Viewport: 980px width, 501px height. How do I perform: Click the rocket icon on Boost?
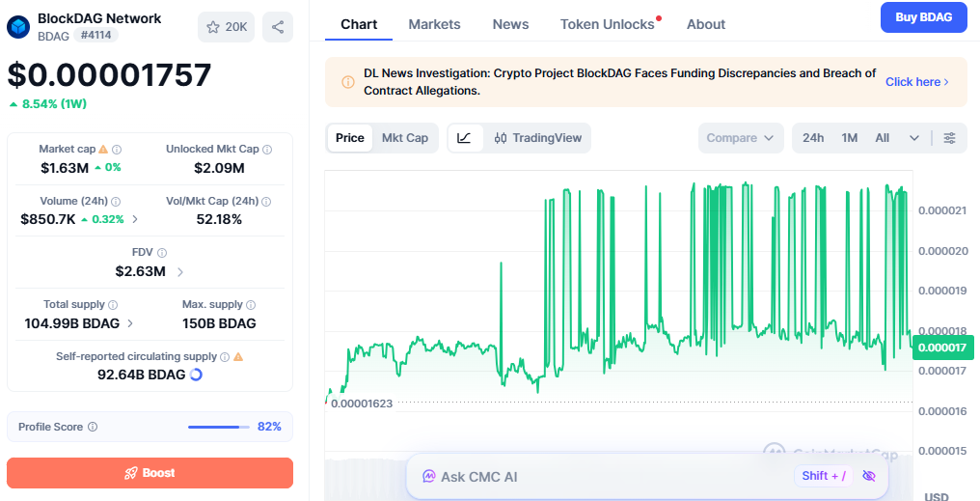click(x=130, y=473)
